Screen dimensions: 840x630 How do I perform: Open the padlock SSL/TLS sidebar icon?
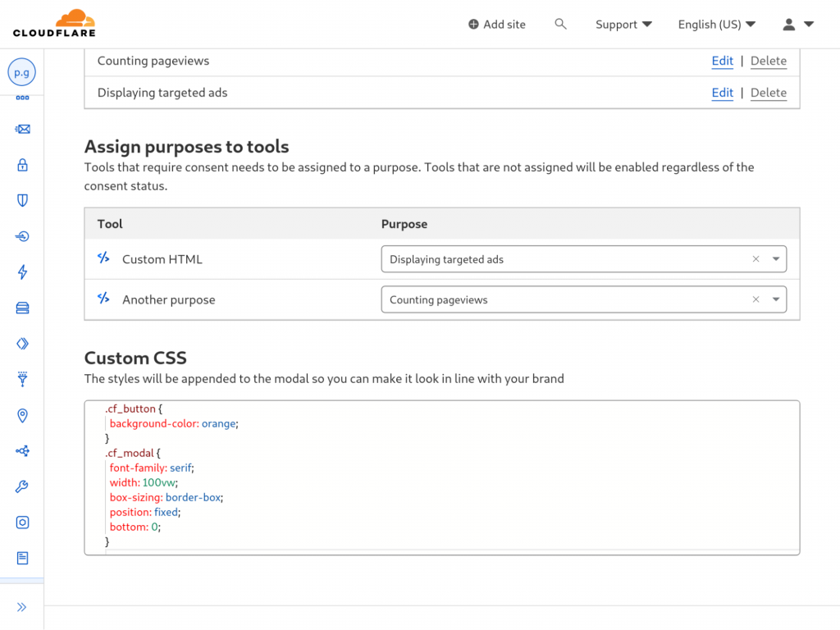point(22,165)
